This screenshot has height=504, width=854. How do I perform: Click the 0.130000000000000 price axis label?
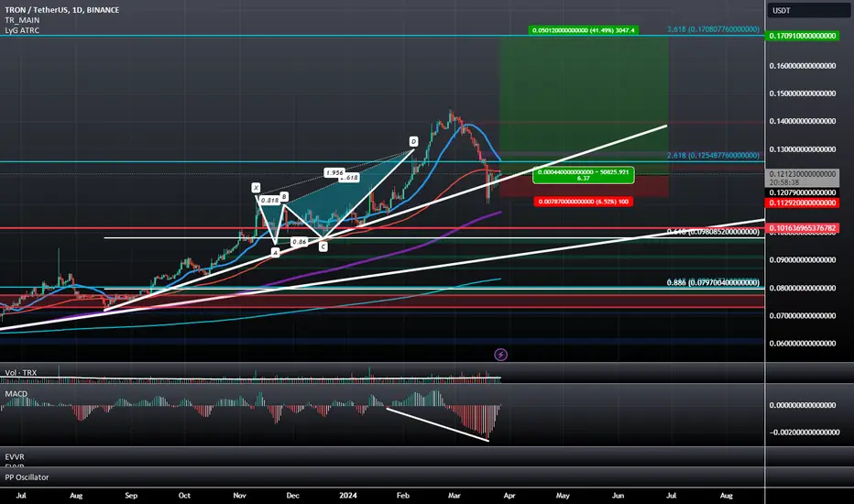803,149
